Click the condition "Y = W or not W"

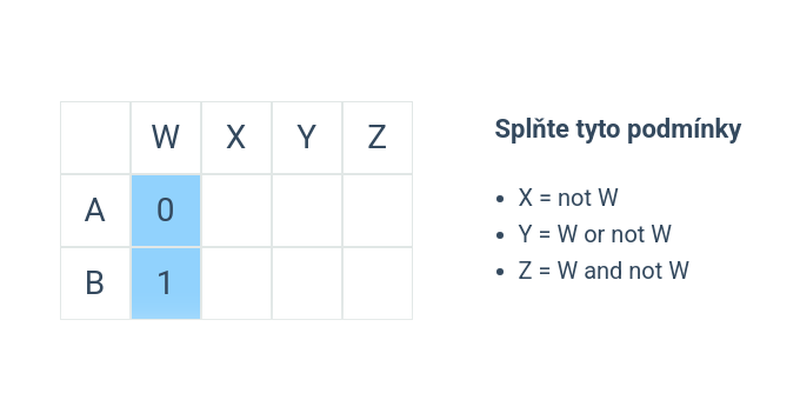pos(594,234)
